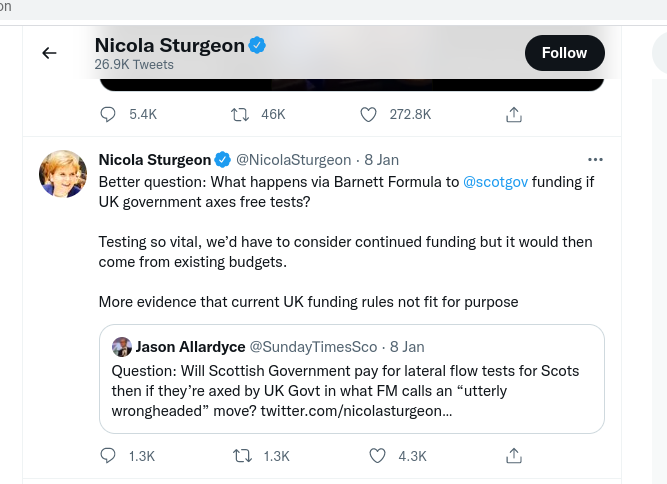Open replies on the 5.4K-reply tweet
The width and height of the screenshot is (667, 484).
coord(108,114)
